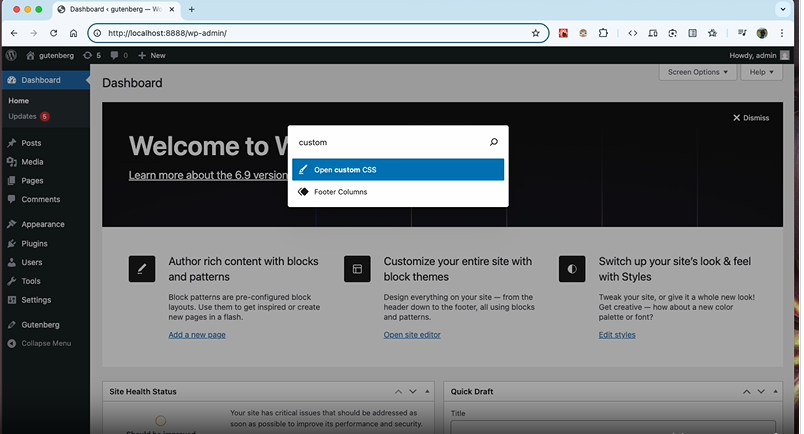Click the command palette search field
Image resolution: width=804 pixels, height=434 pixels.
point(391,142)
